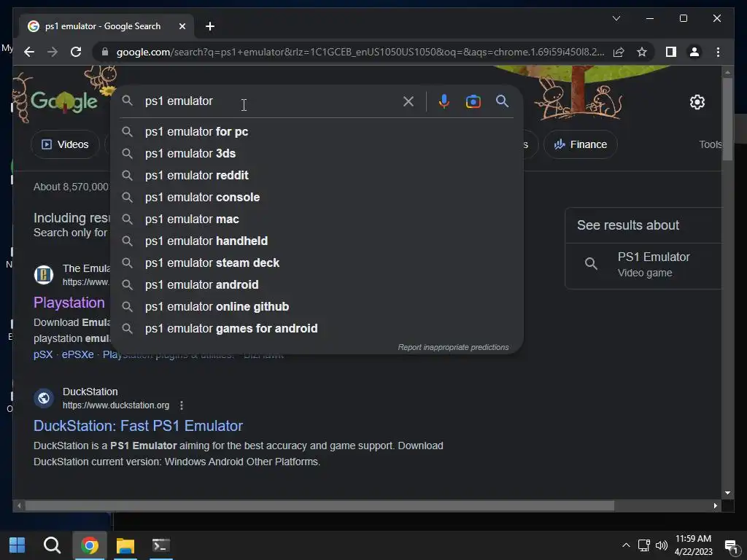Click the Chrome address bar URL
This screenshot has height=560, width=747.
[360, 52]
